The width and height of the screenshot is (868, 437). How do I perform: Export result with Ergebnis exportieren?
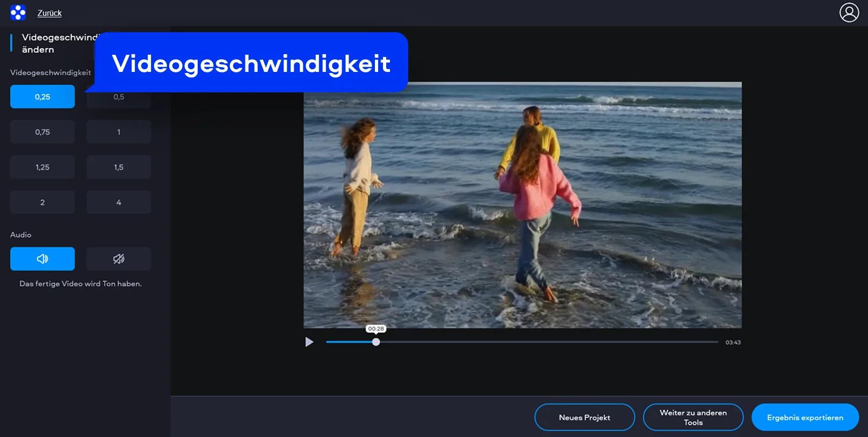805,417
